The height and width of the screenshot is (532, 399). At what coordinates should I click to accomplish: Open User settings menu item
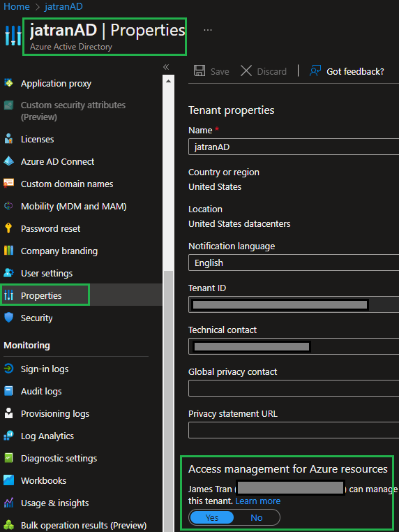coord(47,274)
